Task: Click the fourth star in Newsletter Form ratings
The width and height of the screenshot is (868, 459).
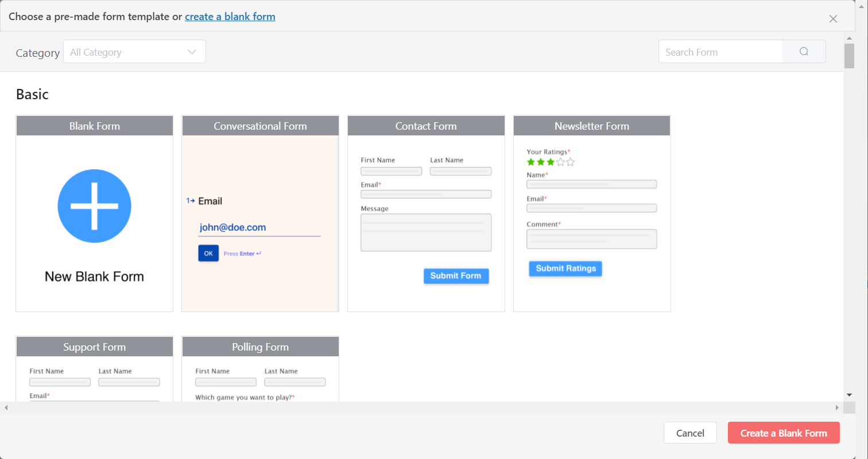Action: coord(560,162)
